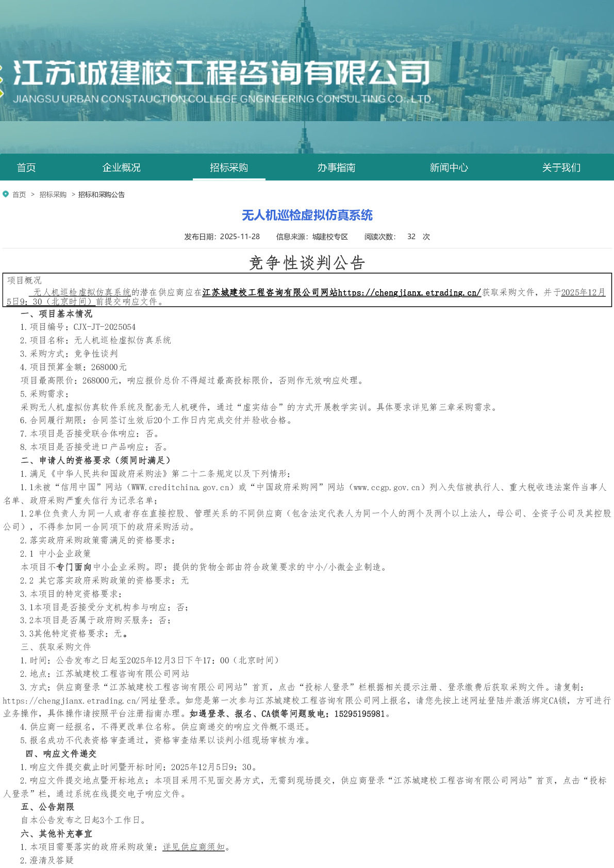Click the location pin icon in breadcrumb
614x868 pixels.
point(6,194)
